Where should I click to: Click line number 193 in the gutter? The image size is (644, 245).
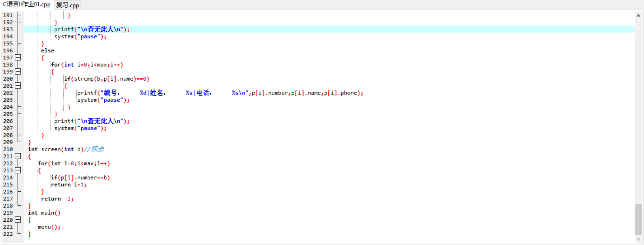(8, 29)
